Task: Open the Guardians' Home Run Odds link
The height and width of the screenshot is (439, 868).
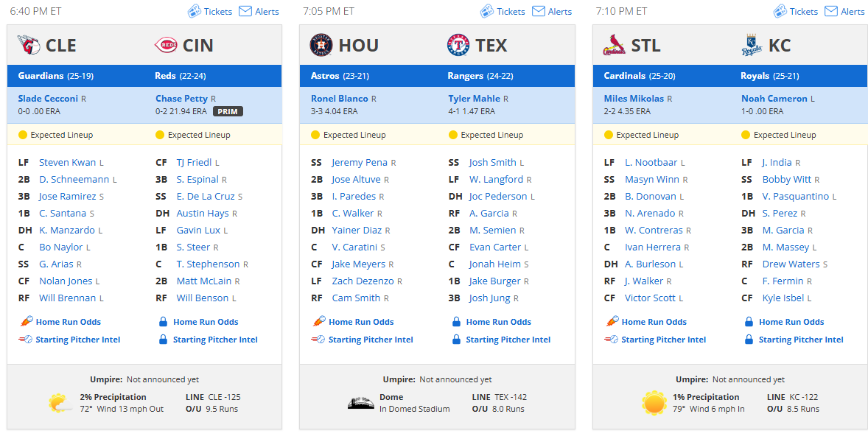Action: tap(68, 322)
